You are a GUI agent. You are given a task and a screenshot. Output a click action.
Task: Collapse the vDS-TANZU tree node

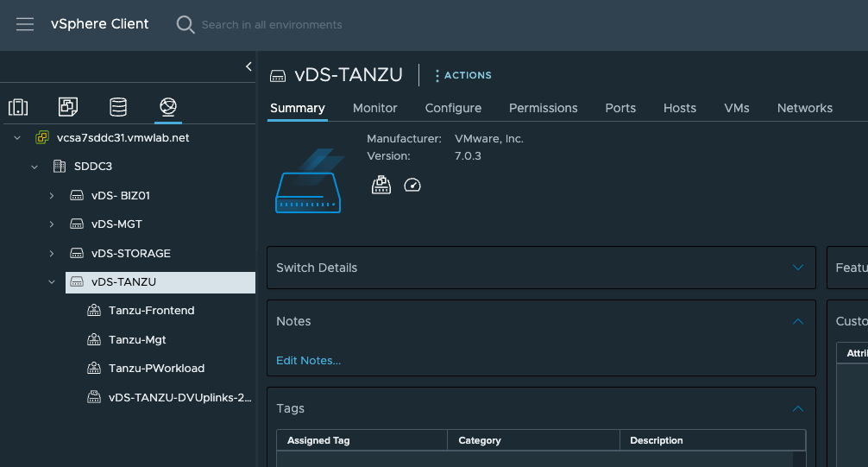(x=52, y=282)
